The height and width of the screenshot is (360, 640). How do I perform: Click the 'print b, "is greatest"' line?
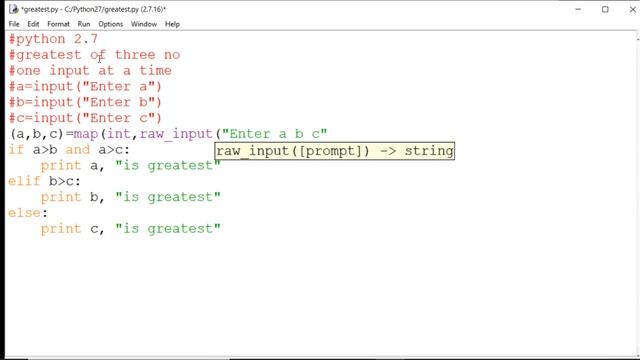point(131,197)
